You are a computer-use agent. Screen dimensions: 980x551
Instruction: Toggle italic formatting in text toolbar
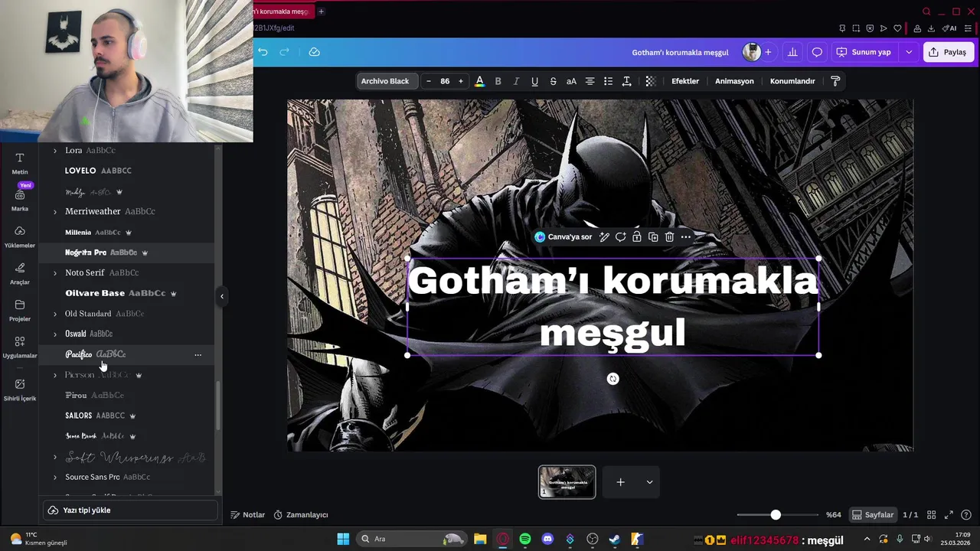coord(516,81)
